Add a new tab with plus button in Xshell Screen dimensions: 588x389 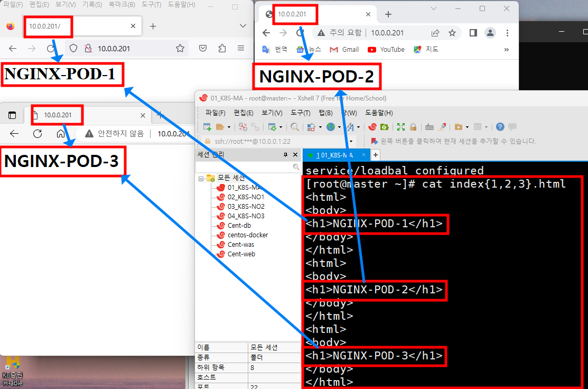pyautogui.click(x=376, y=155)
